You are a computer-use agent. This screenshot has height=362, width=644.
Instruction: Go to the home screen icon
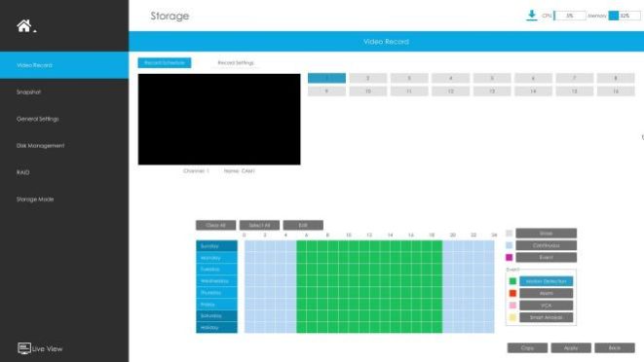[x=23, y=26]
